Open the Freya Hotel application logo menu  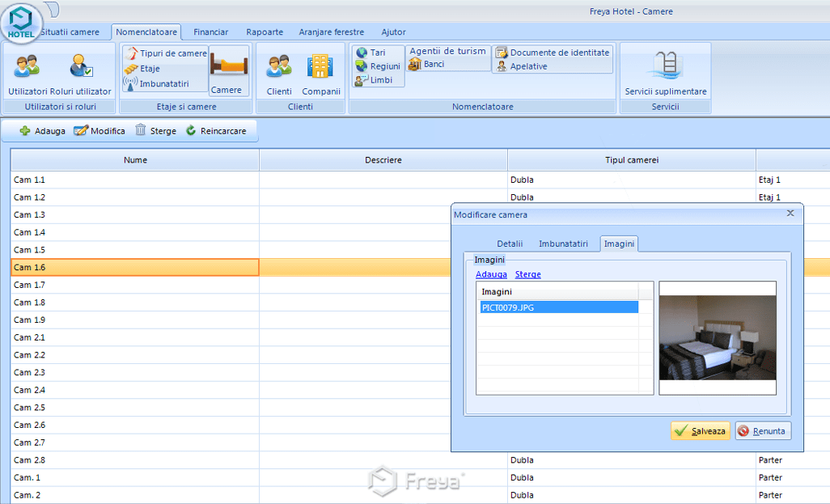point(21,23)
